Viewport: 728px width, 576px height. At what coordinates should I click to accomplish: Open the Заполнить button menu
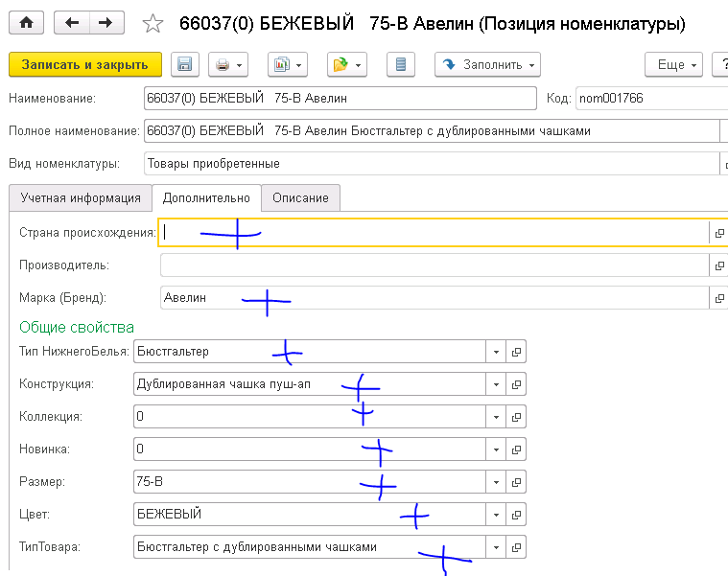point(487,65)
